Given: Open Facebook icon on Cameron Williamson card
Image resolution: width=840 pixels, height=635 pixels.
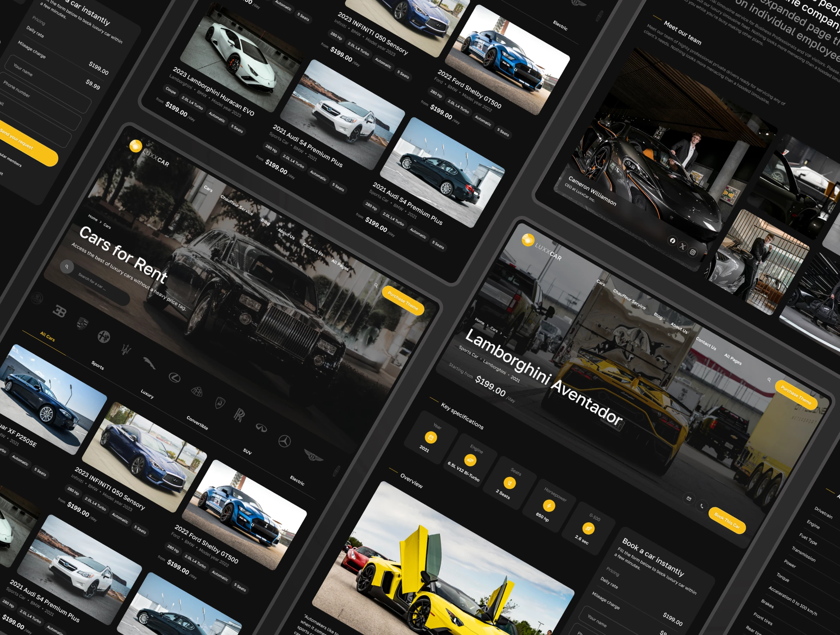Looking at the screenshot, I should point(672,240).
